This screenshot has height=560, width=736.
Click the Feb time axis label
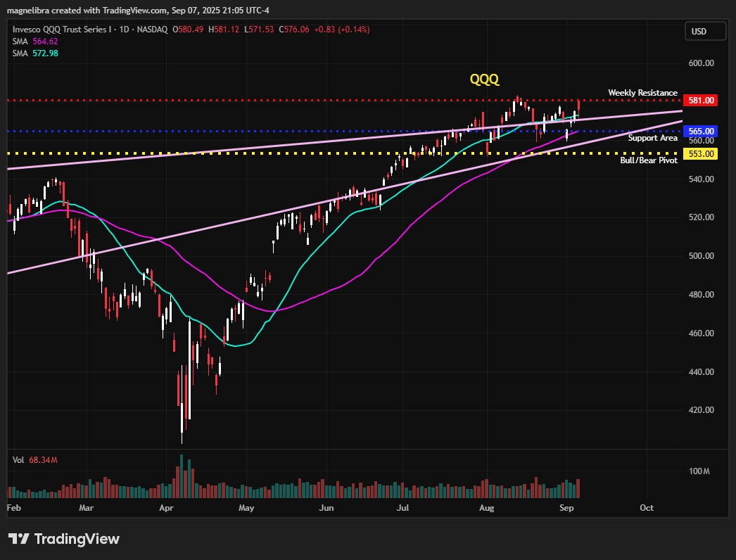[x=14, y=508]
